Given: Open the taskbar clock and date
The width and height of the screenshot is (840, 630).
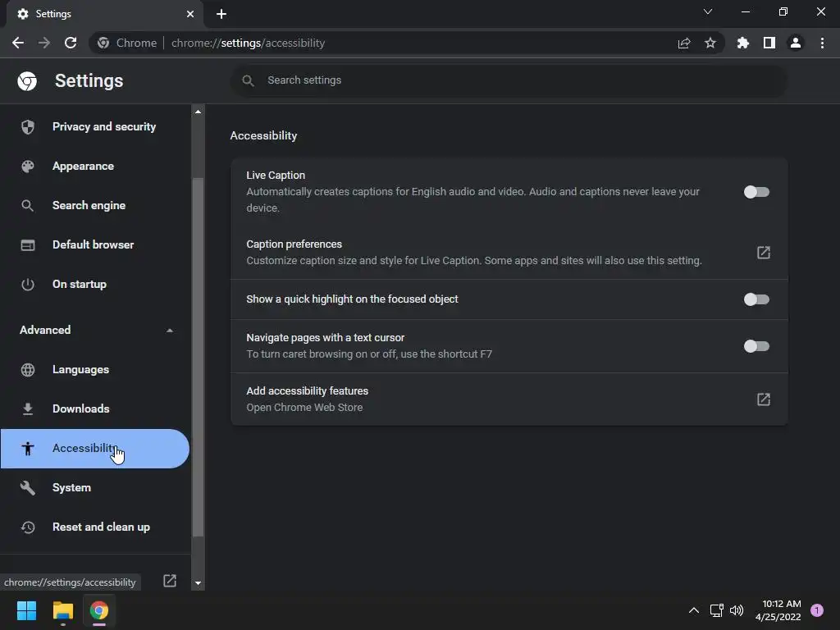Looking at the screenshot, I should (778, 610).
